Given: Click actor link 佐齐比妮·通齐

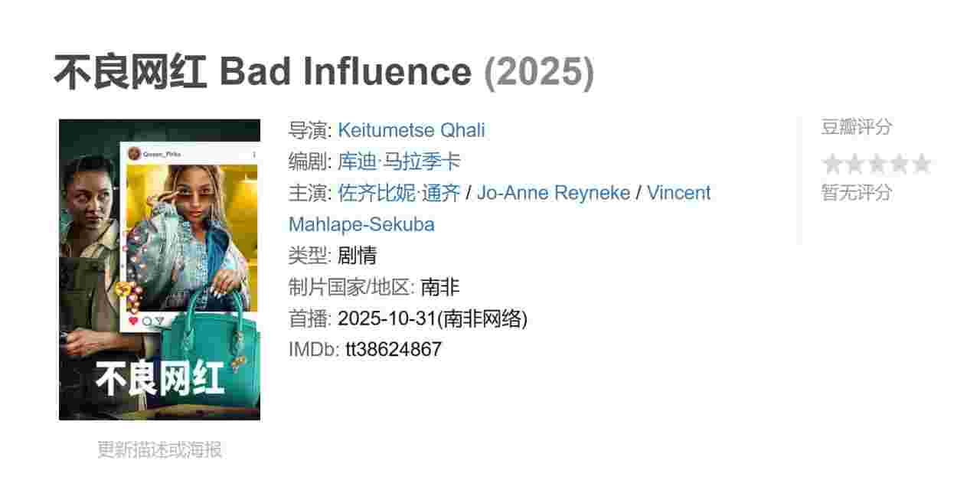Looking at the screenshot, I should point(399,193).
